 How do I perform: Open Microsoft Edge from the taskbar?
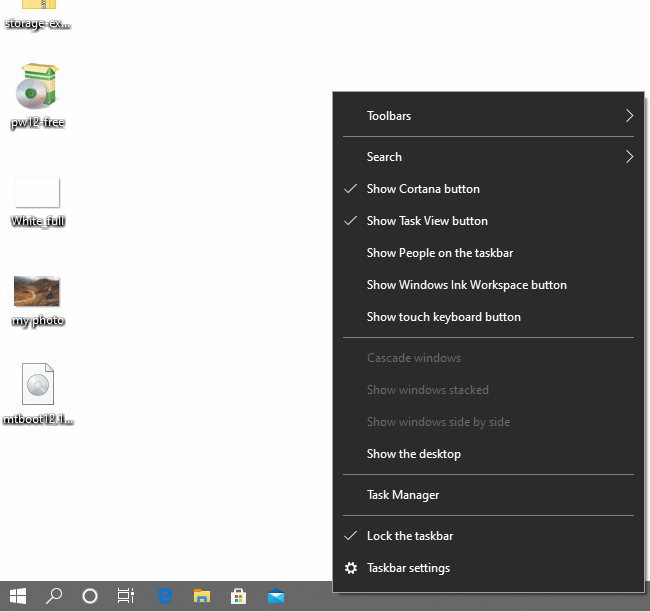pyautogui.click(x=166, y=596)
